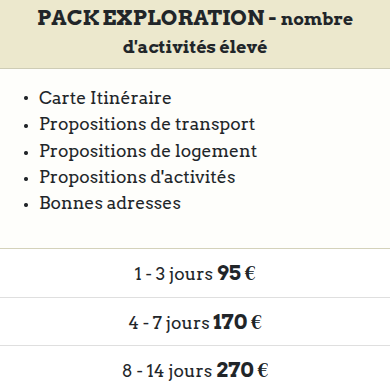
Task: Choose the 8 - 14 jours label
Action: pyautogui.click(x=167, y=371)
